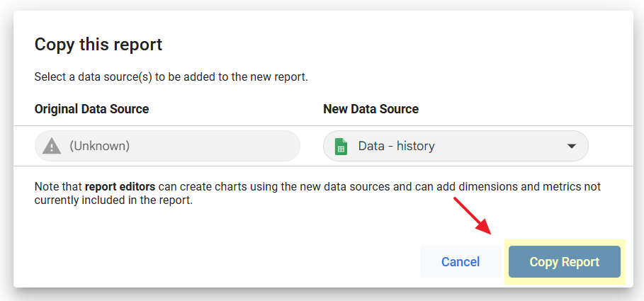Click the 'Note that' paragraph start
Image resolution: width=644 pixels, height=301 pixels.
click(x=58, y=187)
